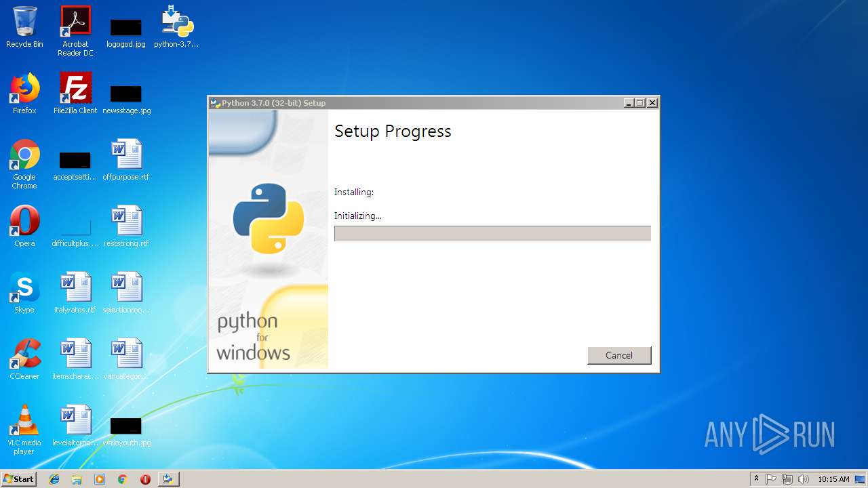Click the Python setup taskbar button
This screenshot has width=868, height=488.
tap(168, 479)
